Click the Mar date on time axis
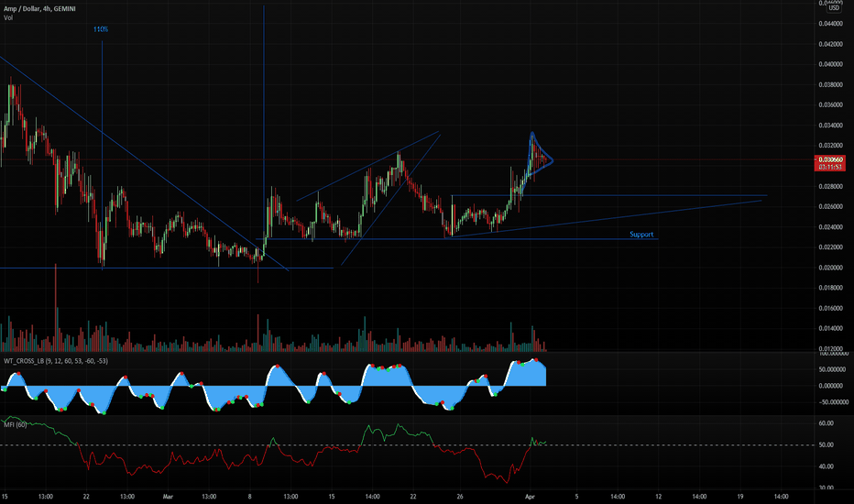The width and height of the screenshot is (854, 504). pyautogui.click(x=168, y=497)
